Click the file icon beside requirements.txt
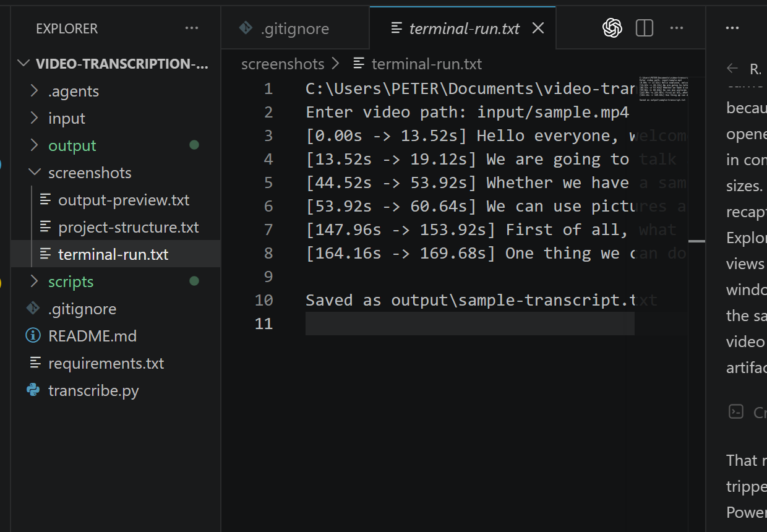This screenshot has height=532, width=767. [x=36, y=363]
